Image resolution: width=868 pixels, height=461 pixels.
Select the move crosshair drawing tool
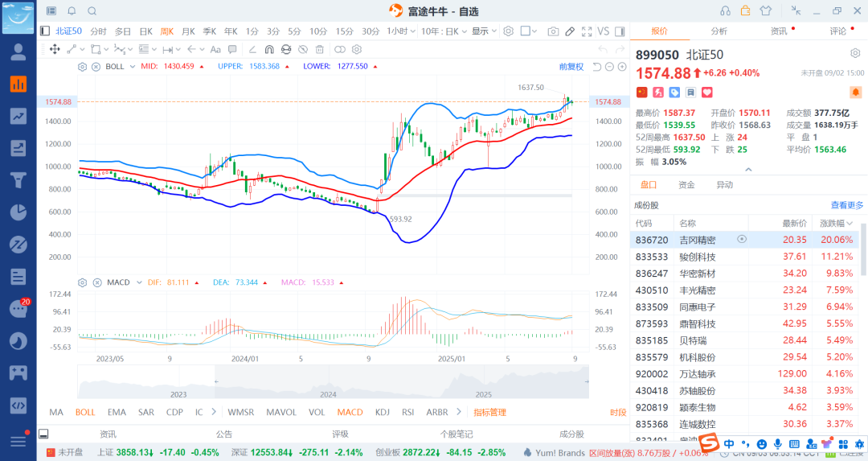[55, 49]
